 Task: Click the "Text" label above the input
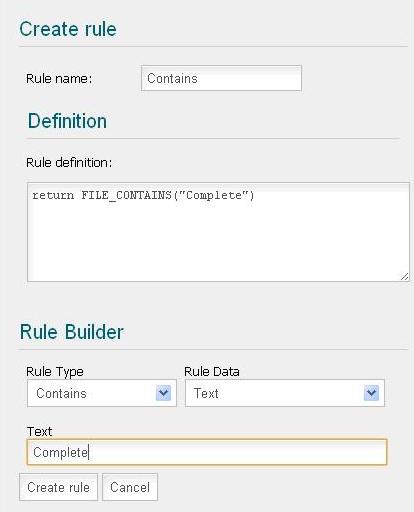click(x=39, y=431)
